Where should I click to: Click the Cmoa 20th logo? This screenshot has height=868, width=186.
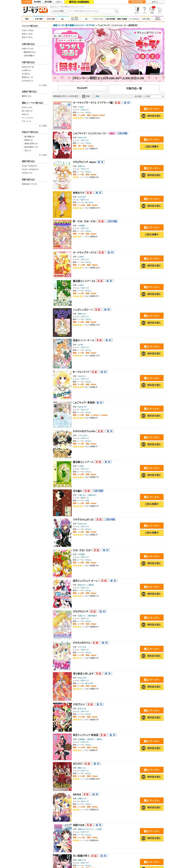pyautogui.click(x=35, y=10)
